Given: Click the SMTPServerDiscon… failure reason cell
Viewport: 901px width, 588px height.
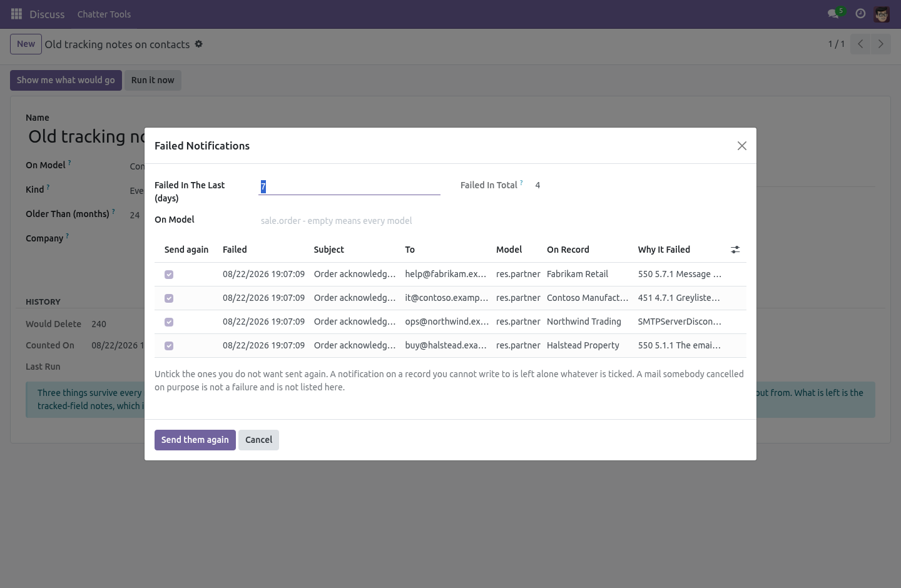Looking at the screenshot, I should pyautogui.click(x=680, y=322).
